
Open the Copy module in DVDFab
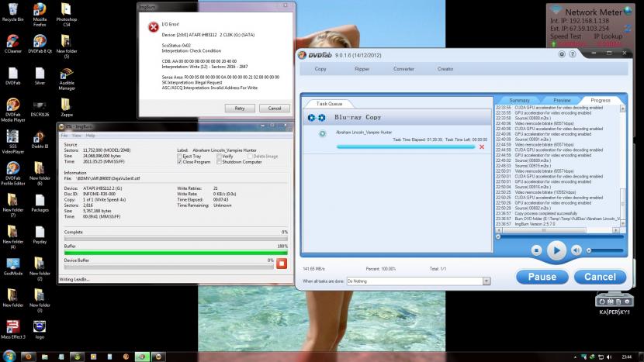(x=320, y=69)
